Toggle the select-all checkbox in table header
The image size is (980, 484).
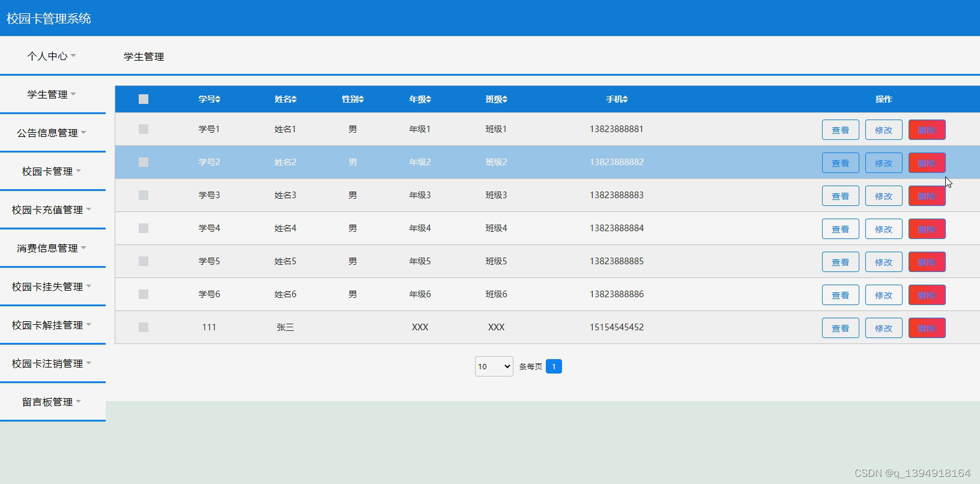144,99
